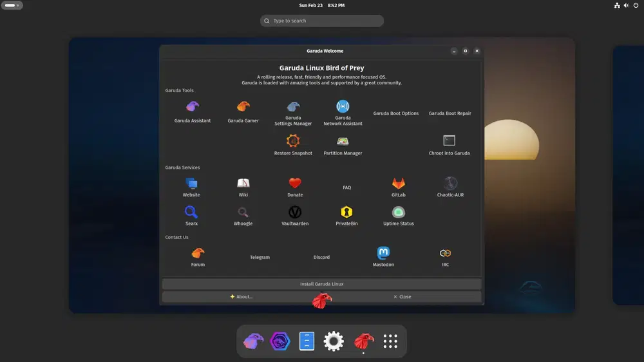The height and width of the screenshot is (362, 644).
Task: Open power menu in top bar
Action: pyautogui.click(x=636, y=5)
